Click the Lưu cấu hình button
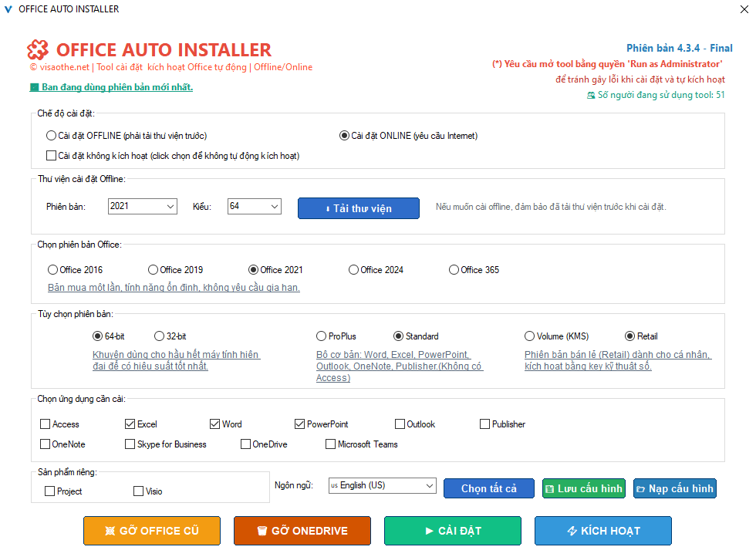This screenshot has width=756, height=557. (584, 488)
